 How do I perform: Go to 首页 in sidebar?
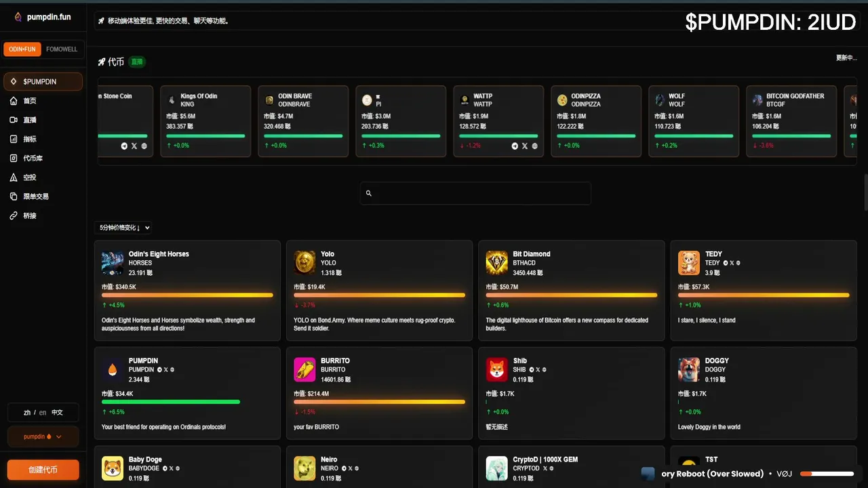[x=30, y=101]
